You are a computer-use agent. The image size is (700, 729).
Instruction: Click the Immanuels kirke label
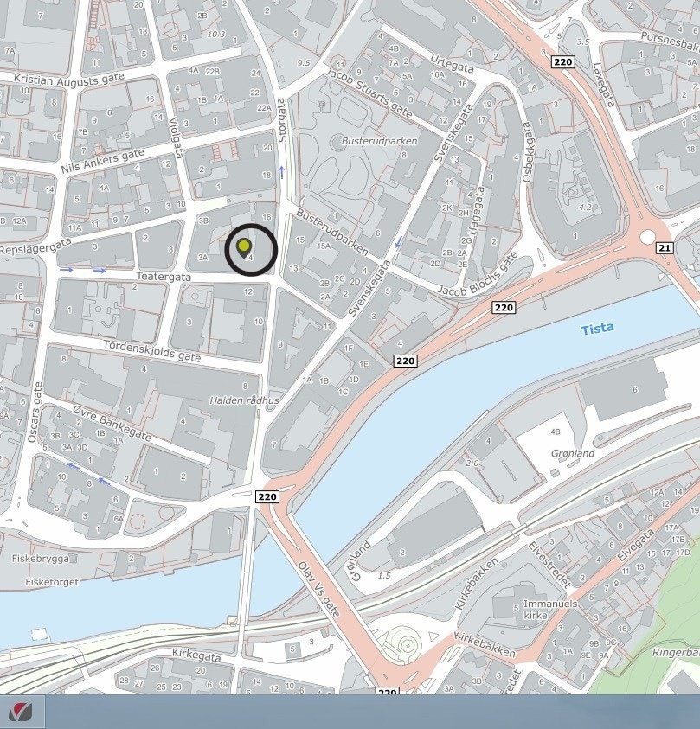click(550, 609)
